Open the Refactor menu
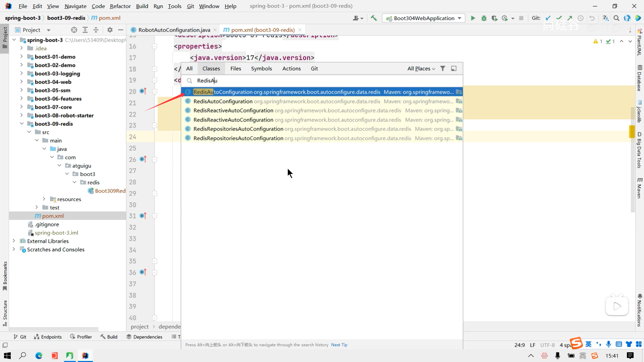 (120, 6)
